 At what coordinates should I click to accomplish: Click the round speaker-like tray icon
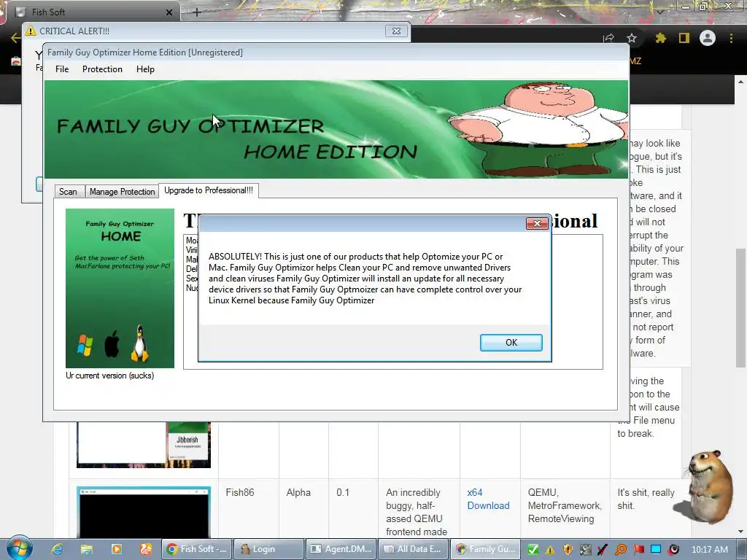673,550
